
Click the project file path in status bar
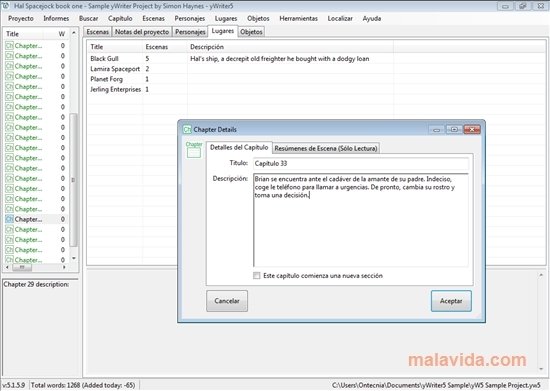(x=436, y=385)
